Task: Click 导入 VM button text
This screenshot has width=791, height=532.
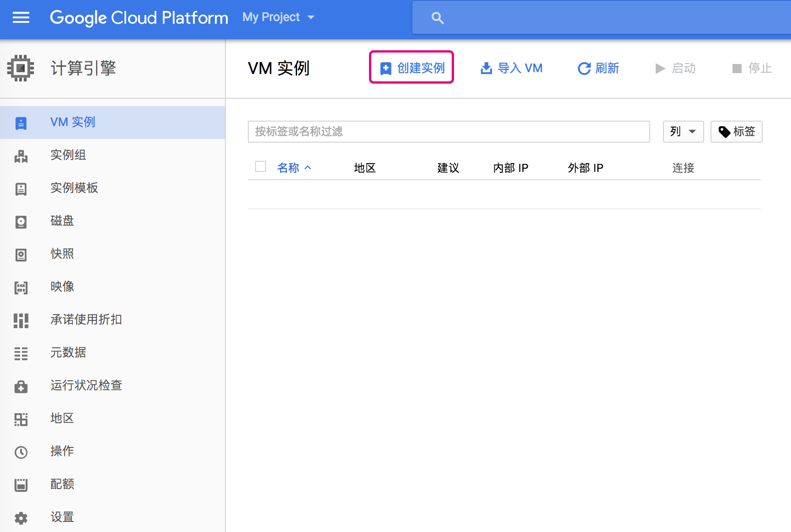Action: coord(520,68)
